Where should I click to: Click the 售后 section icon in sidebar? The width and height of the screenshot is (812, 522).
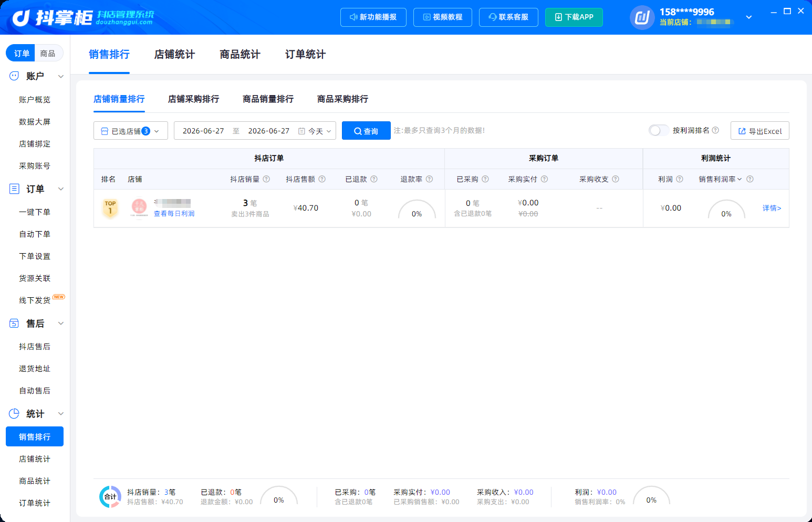[x=14, y=323]
